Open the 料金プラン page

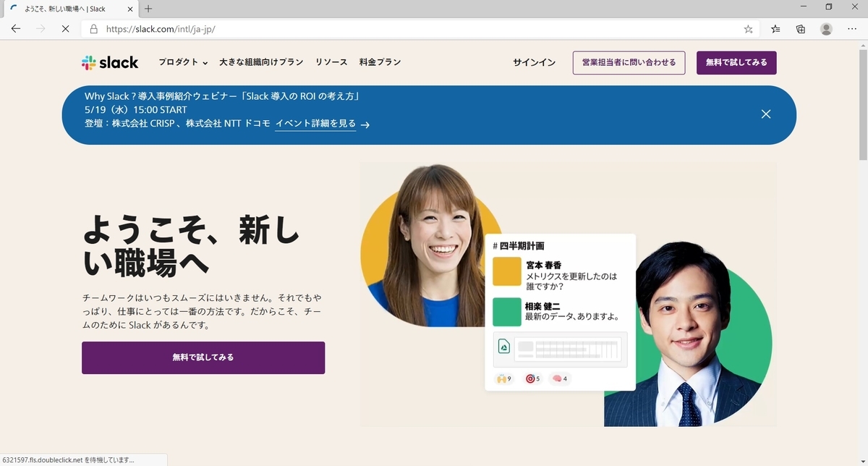[x=380, y=62]
